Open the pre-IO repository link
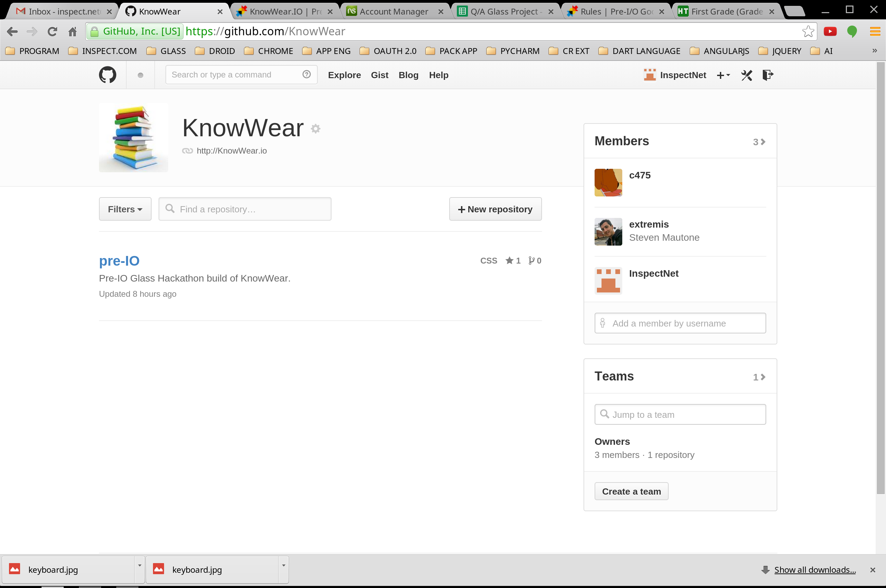Viewport: 886px width, 588px height. 119,261
